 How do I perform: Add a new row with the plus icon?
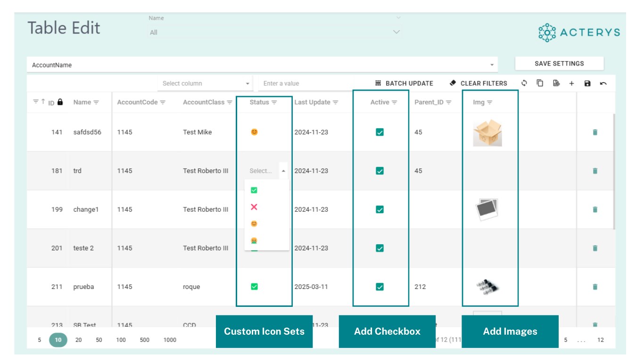tap(571, 83)
